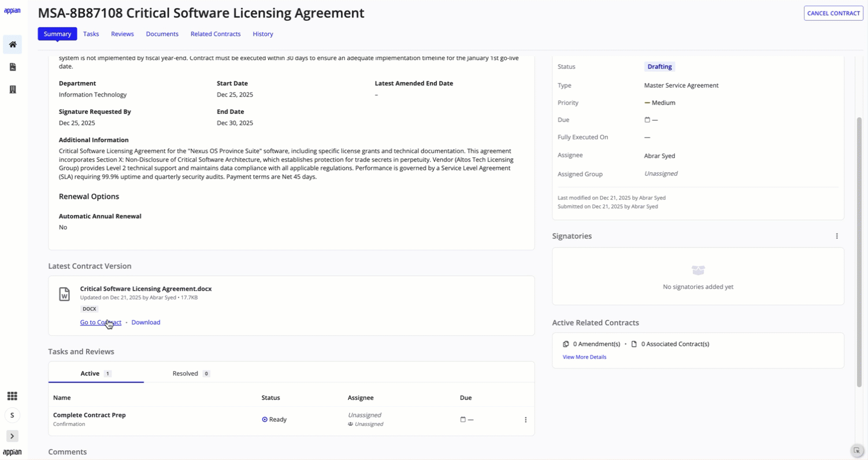Open View More Details link
This screenshot has width=868, height=460.
(585, 357)
